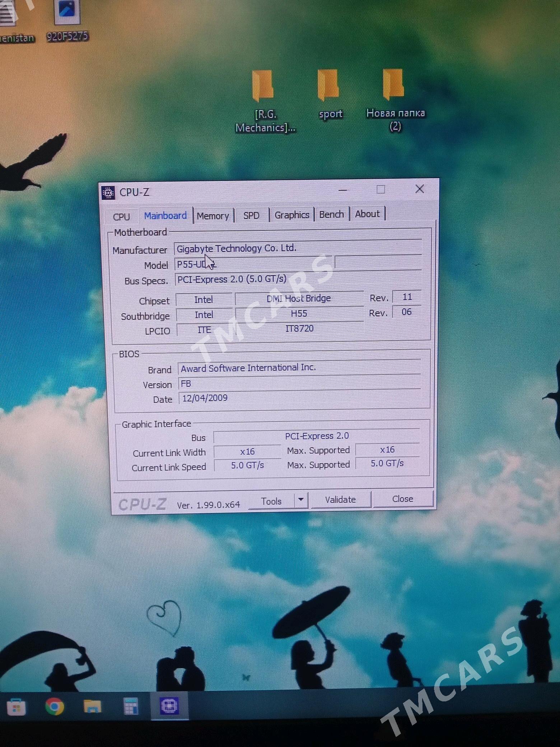Click the Model field P55-UD

pyautogui.click(x=254, y=264)
